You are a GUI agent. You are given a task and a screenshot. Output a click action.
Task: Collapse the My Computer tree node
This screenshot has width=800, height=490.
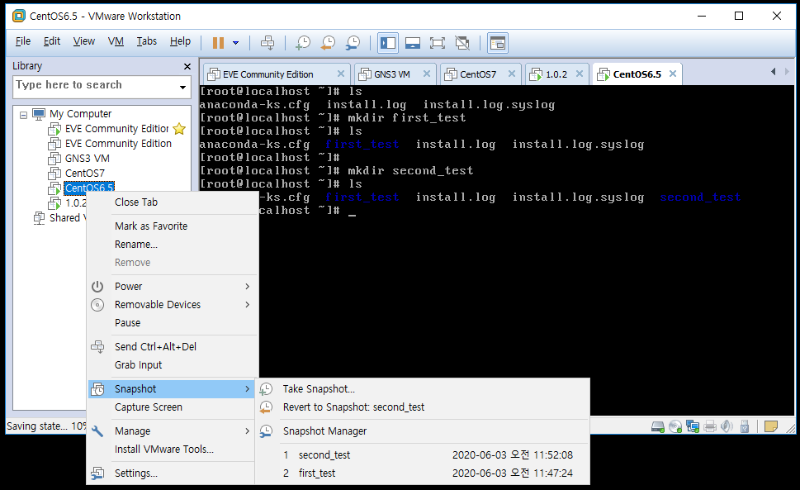22,114
